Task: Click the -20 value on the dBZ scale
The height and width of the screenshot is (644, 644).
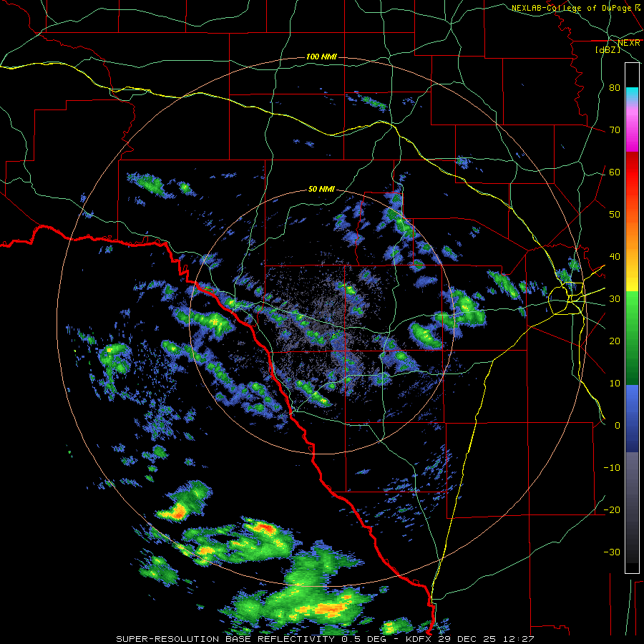Action: tap(612, 510)
